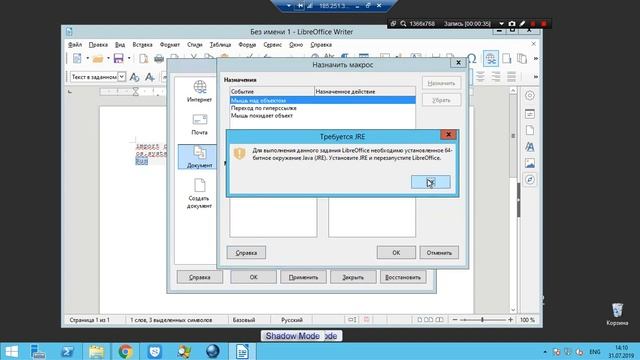This screenshot has width=640, height=360.
Task: Move the zoom slider handle in status bar
Action: coord(482,320)
